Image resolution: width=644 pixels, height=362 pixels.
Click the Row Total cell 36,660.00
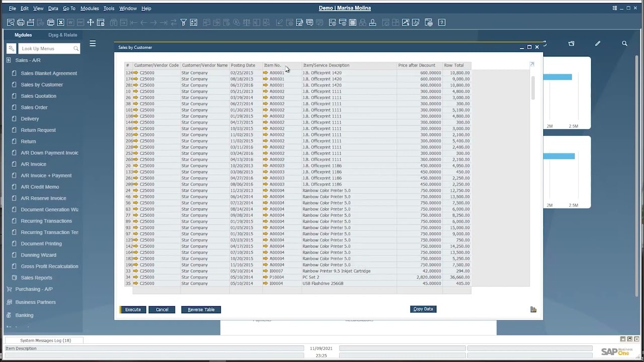[x=456, y=277]
